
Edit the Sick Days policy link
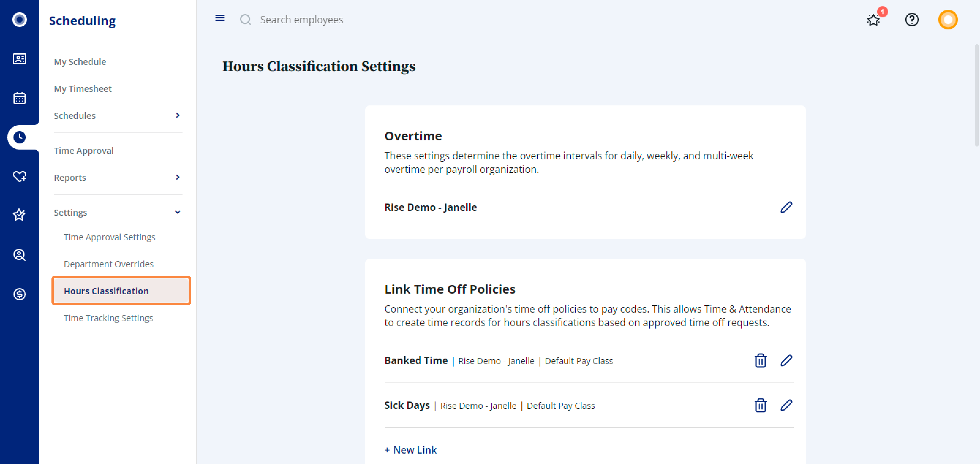tap(786, 405)
